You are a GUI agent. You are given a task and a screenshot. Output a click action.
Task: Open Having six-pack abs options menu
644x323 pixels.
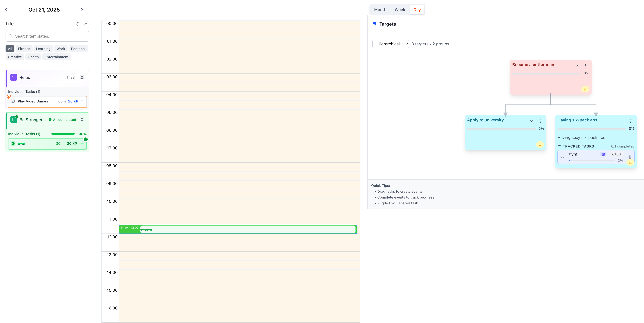630,121
